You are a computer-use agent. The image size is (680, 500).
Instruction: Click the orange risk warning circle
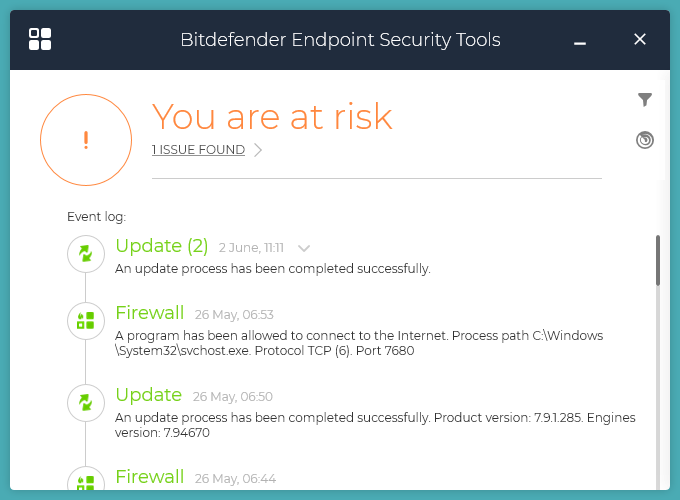[x=86, y=140]
